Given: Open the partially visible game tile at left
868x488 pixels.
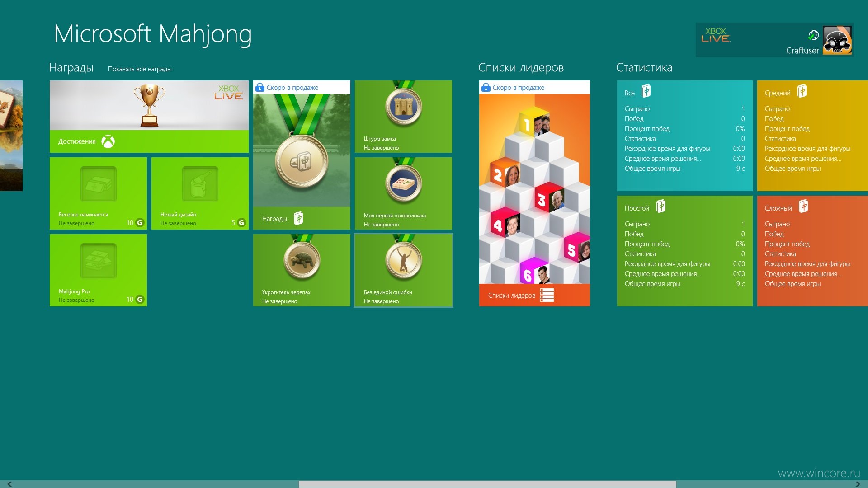Looking at the screenshot, I should click(11, 136).
